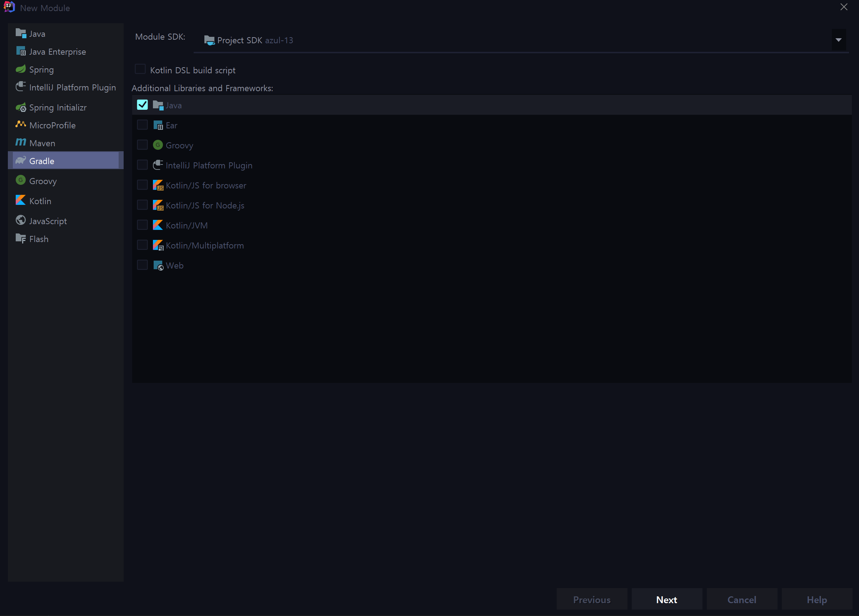This screenshot has width=859, height=616.
Task: Uncheck the Java framework checkbox
Action: click(143, 105)
